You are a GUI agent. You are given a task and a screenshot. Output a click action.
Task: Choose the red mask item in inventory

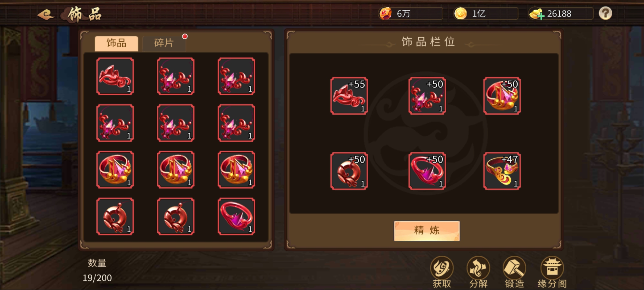tap(115, 76)
